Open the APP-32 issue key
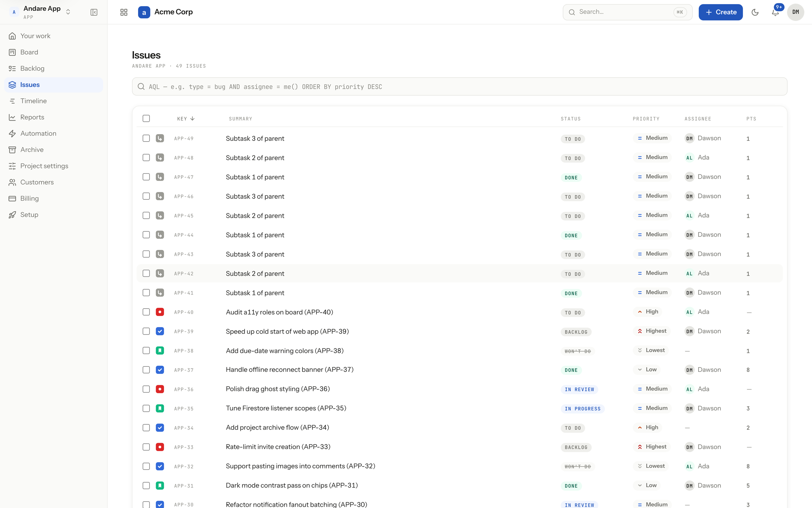The image size is (812, 508). point(184,467)
